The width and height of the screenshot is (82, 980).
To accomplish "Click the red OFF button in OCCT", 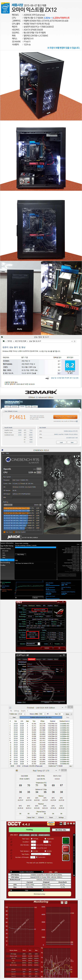I will click(x=66, y=849).
